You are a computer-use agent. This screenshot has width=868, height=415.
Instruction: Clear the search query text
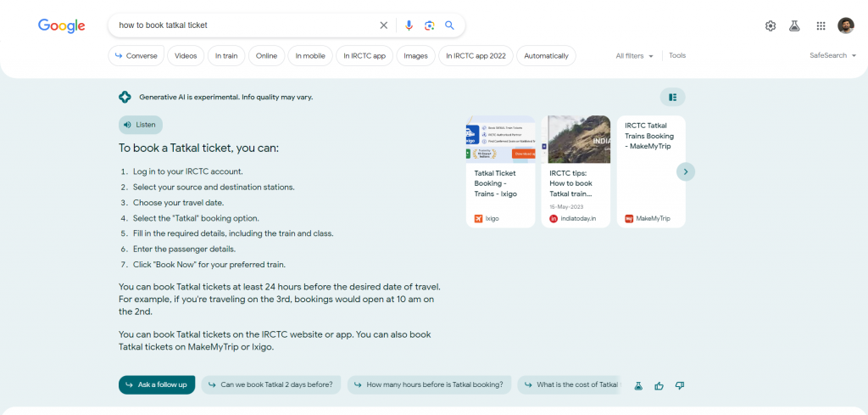tap(383, 25)
